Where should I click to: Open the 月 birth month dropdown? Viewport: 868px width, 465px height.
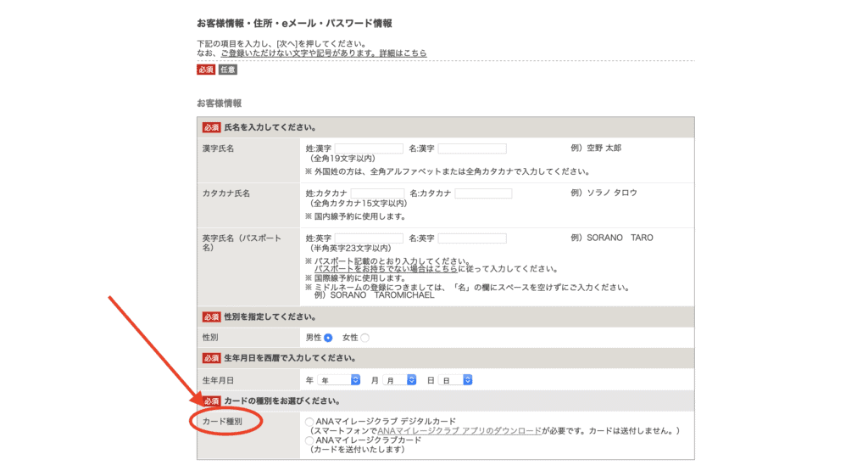(399, 380)
